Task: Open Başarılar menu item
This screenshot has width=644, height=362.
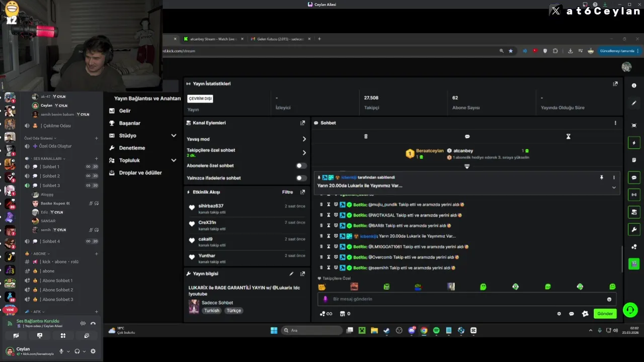Action: (129, 123)
